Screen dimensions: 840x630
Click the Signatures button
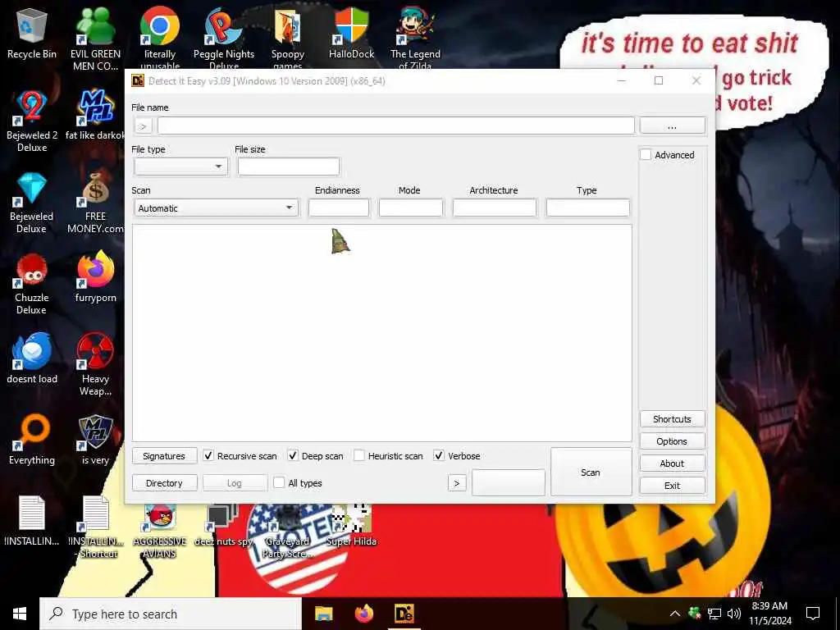click(164, 456)
